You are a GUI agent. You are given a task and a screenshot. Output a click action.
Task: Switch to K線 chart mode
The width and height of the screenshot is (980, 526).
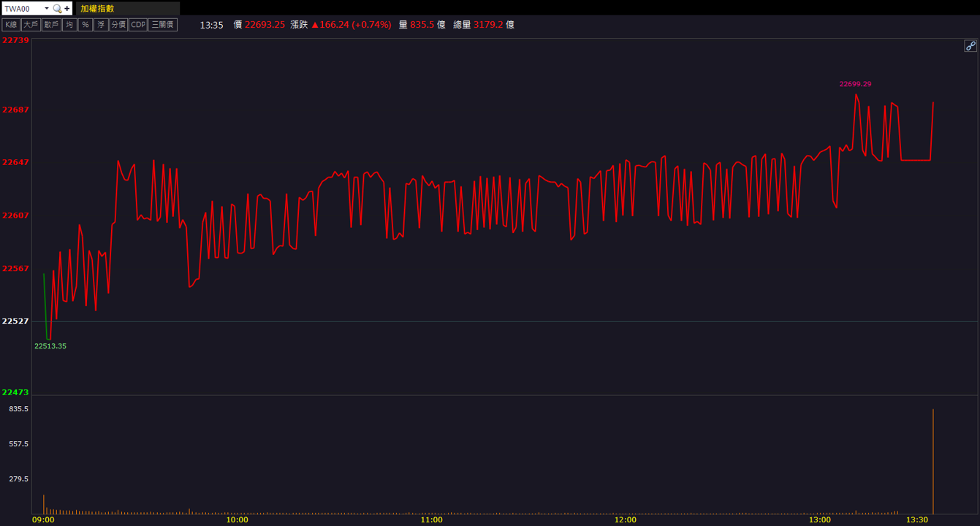[11, 25]
